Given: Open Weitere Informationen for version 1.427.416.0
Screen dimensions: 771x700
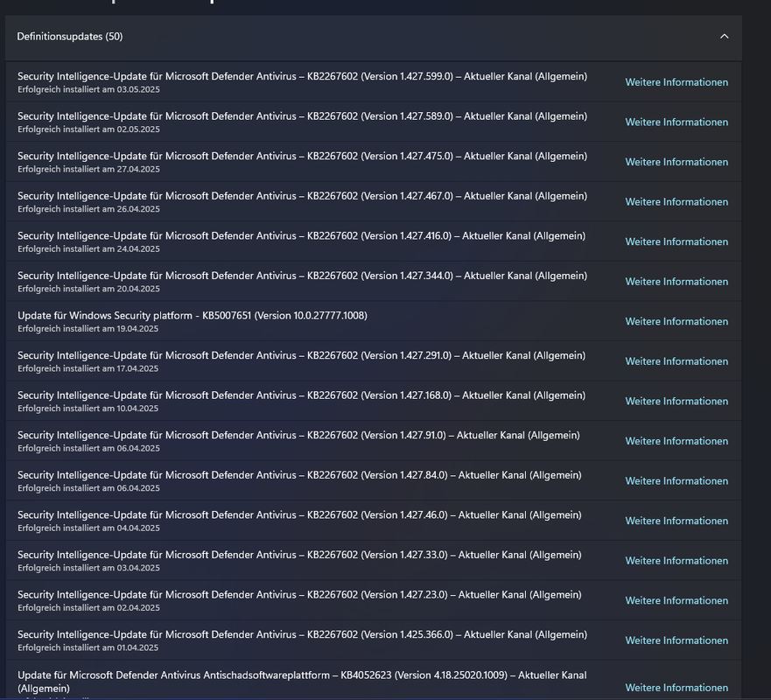Looking at the screenshot, I should [676, 241].
